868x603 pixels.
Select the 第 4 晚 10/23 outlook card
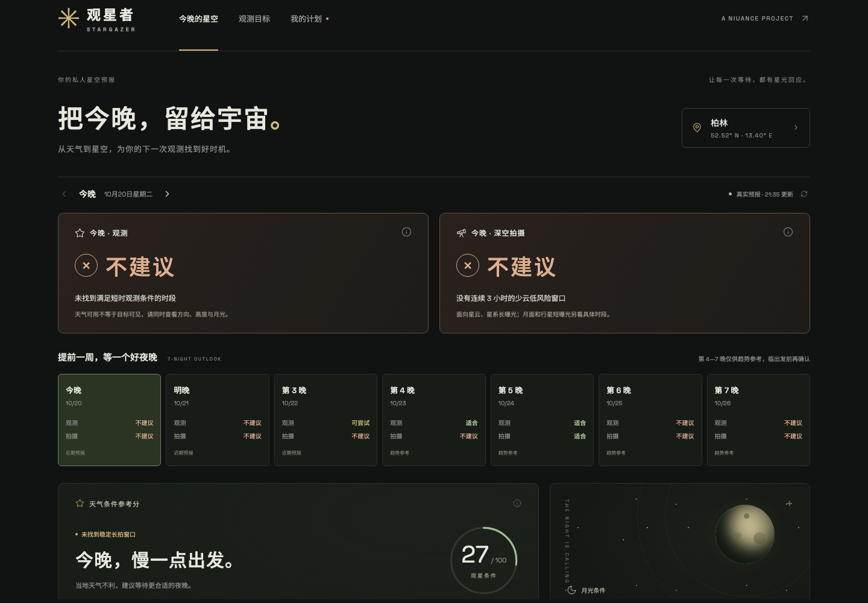pos(434,420)
